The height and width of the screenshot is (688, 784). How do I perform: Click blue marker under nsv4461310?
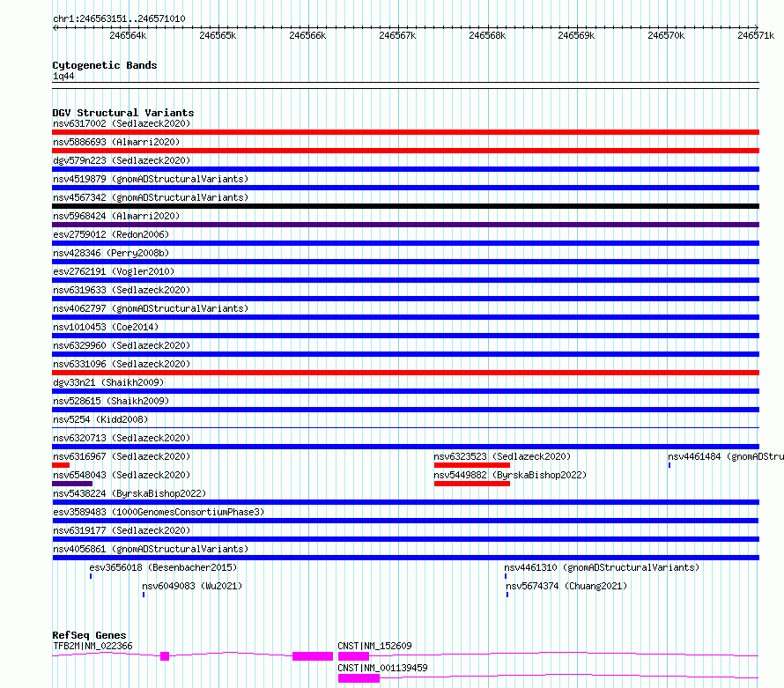(x=506, y=576)
